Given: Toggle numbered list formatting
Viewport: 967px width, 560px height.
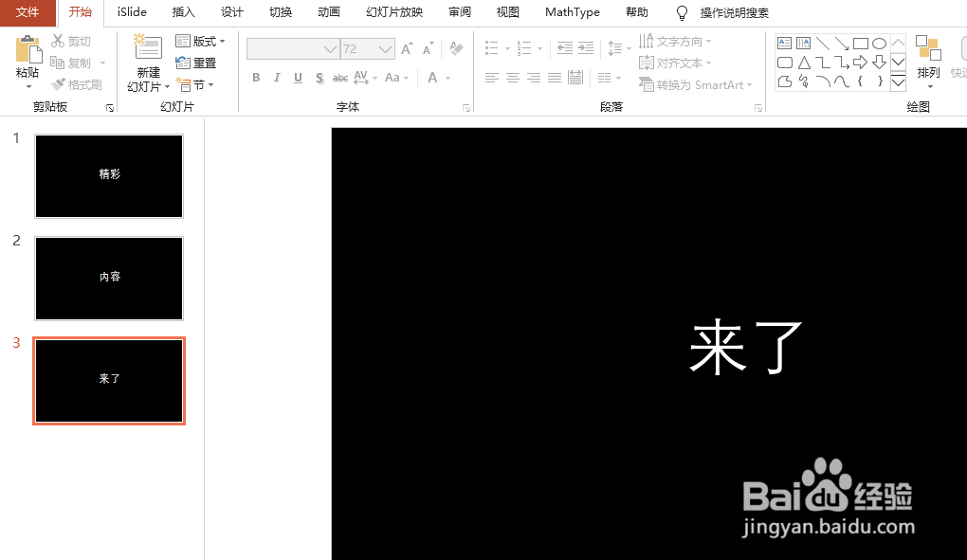Looking at the screenshot, I should click(523, 48).
